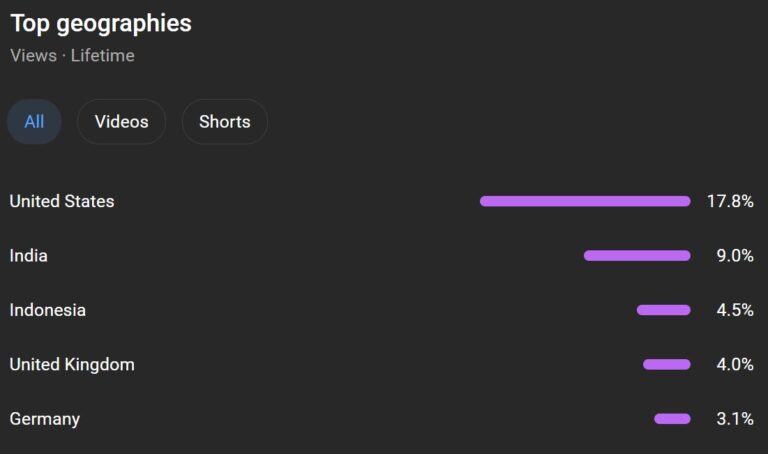This screenshot has width=768, height=454.
Task: Click the India purple bar
Action: pos(637,256)
